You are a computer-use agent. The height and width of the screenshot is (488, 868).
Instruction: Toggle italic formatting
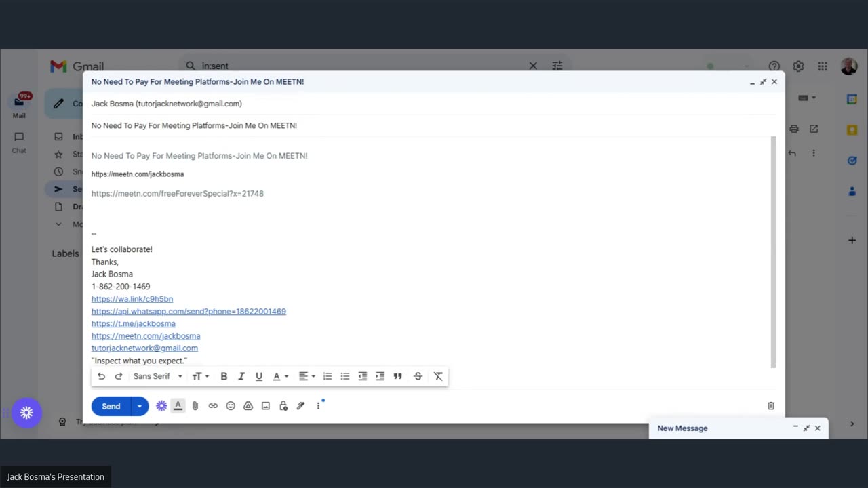pyautogui.click(x=241, y=376)
